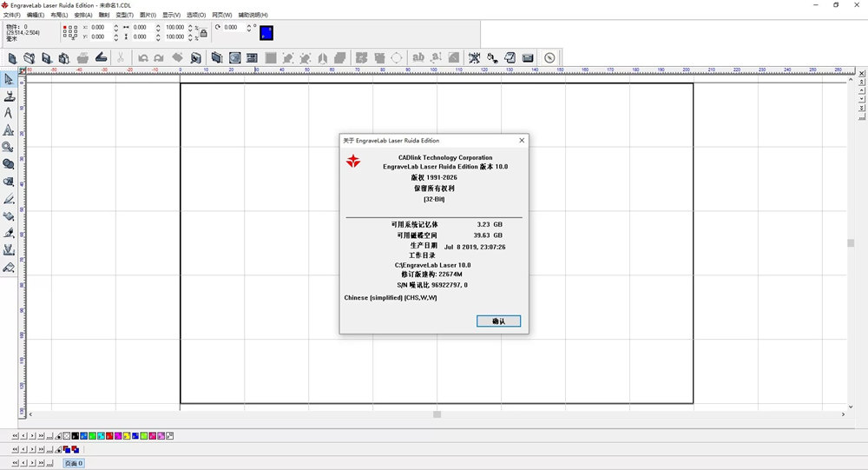Viewport: 868px width, 470px height.
Task: Click 'Chinese (simplified) (CHS,W,W)' text in dialog
Action: tap(391, 298)
